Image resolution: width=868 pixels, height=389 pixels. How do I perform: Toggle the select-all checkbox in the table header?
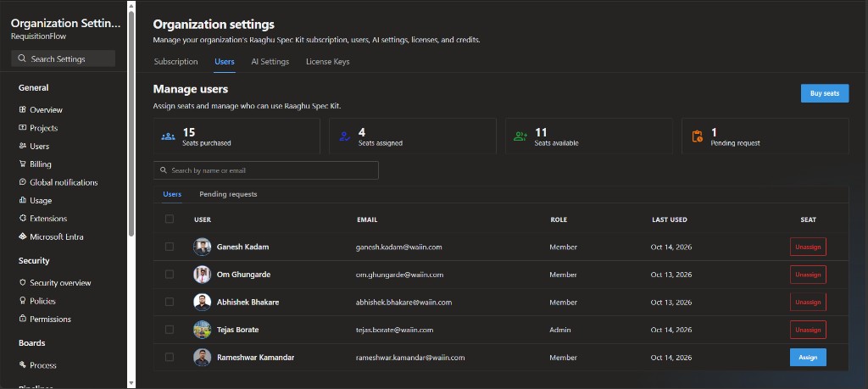pos(170,220)
